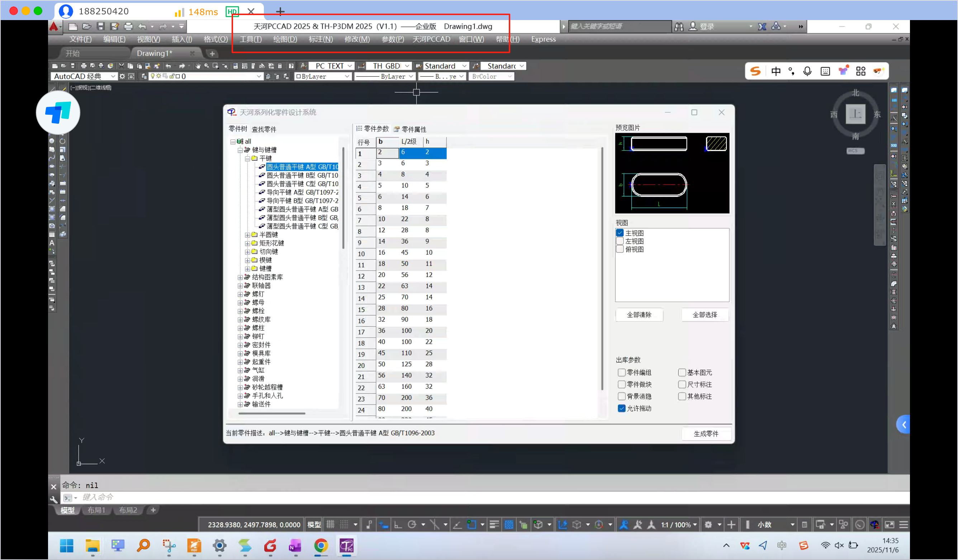Click the binoculars search icon in the title bar
Image resolution: width=958 pixels, height=560 pixels.
(x=679, y=26)
